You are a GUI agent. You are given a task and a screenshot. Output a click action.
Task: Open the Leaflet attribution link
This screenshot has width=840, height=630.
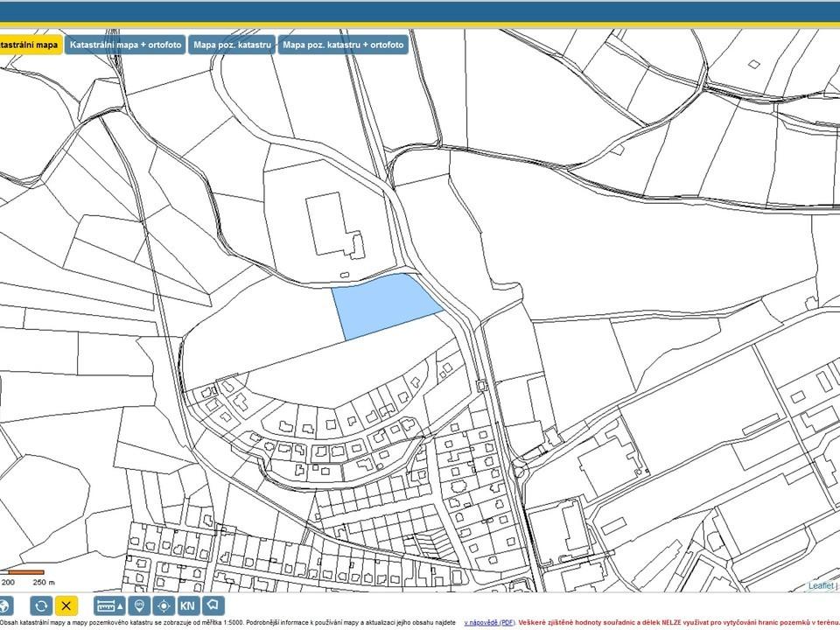click(x=821, y=585)
